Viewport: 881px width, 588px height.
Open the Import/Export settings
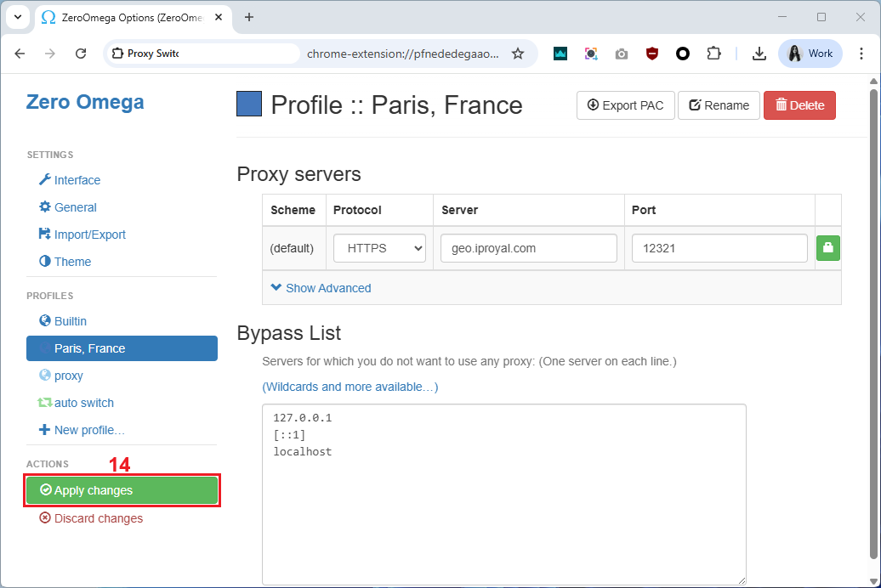pyautogui.click(x=89, y=235)
